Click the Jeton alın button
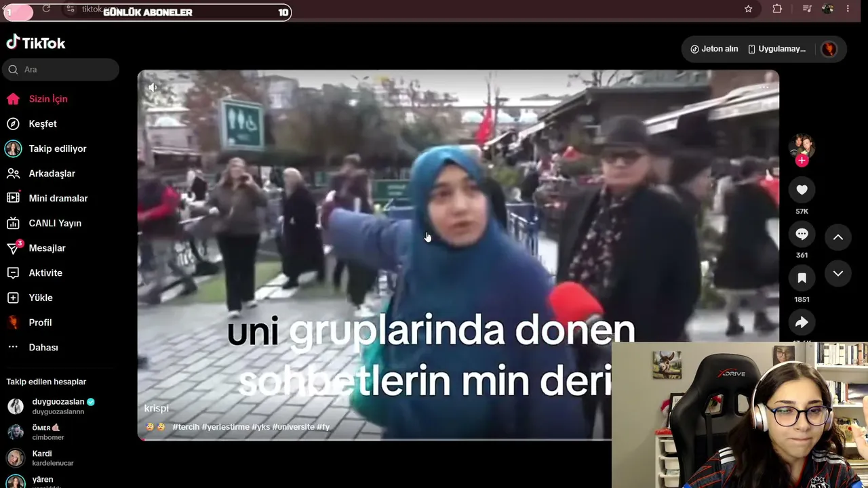The image size is (868, 488). (714, 49)
